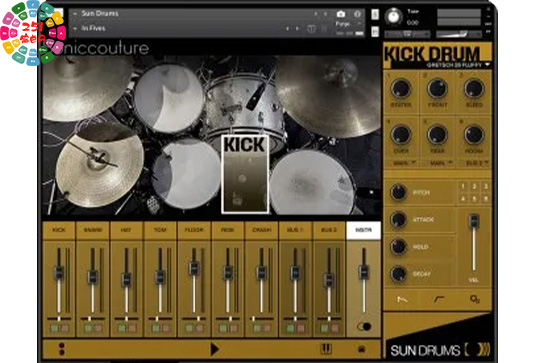
Task: Start playback with the play triangle
Action: tap(215, 349)
